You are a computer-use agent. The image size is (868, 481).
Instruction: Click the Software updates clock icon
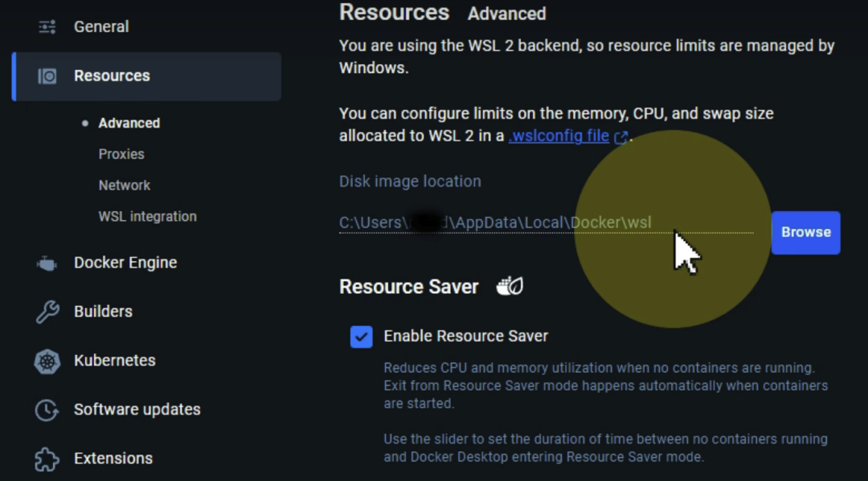tap(47, 410)
